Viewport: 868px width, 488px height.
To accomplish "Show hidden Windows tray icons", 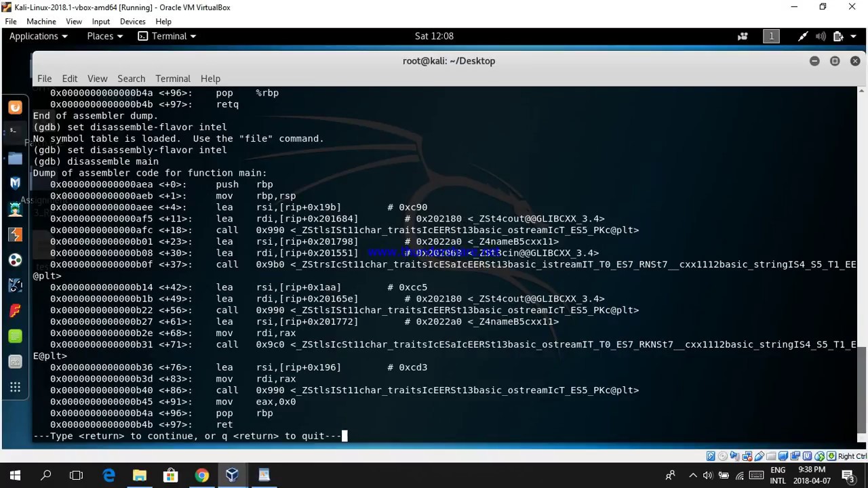I will [693, 476].
